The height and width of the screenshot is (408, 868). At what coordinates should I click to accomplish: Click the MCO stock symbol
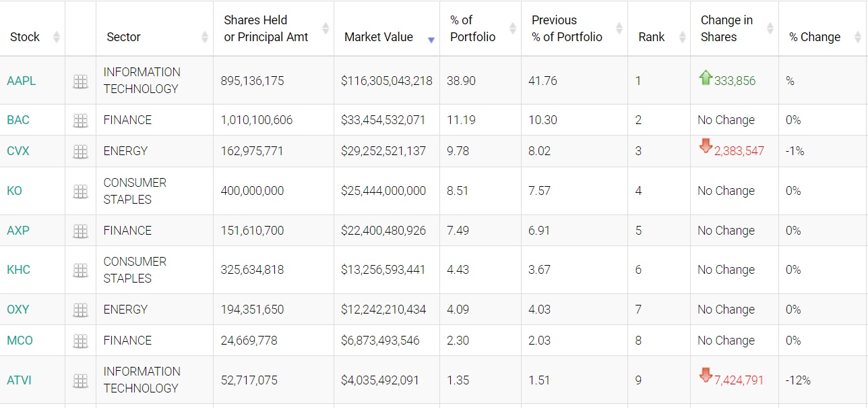pyautogui.click(x=20, y=341)
